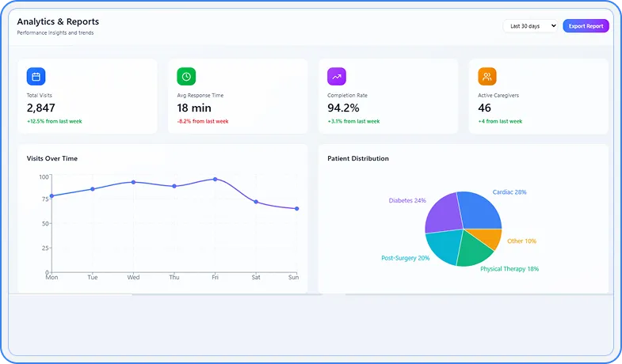Click the Monday data point on Visits chart
This screenshot has height=364, width=622.
pos(52,195)
